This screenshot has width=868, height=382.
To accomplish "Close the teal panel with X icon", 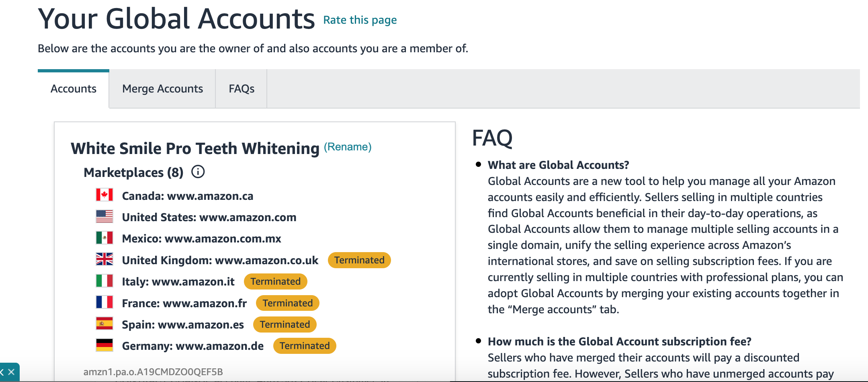I will pos(11,372).
